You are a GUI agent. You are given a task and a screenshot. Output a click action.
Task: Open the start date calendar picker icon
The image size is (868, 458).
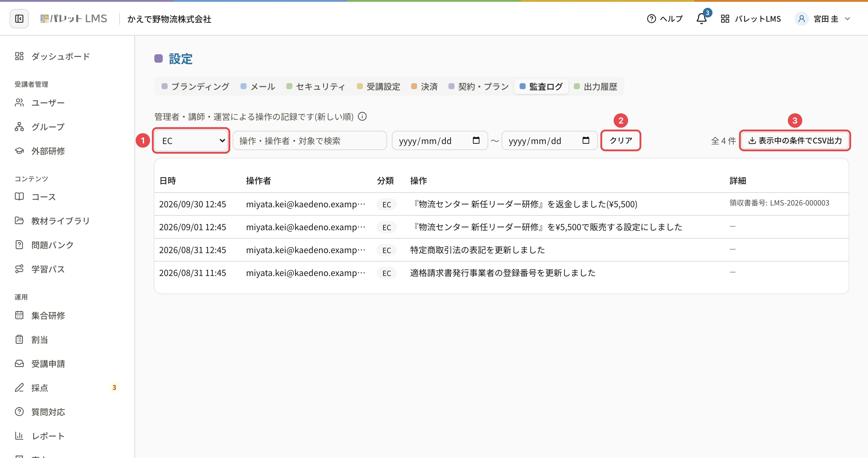coord(476,140)
